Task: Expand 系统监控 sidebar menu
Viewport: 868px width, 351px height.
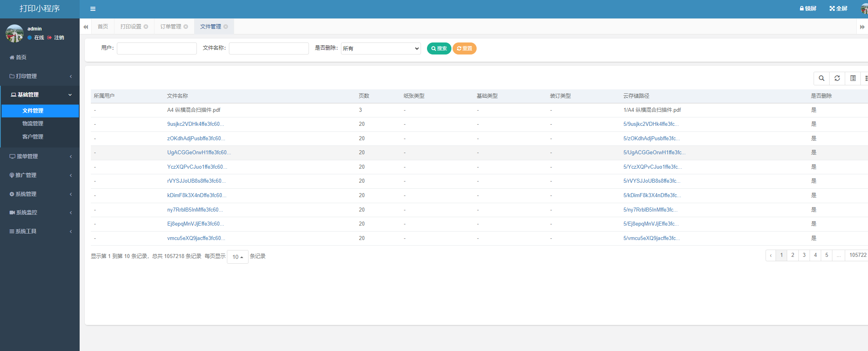Action: point(40,212)
